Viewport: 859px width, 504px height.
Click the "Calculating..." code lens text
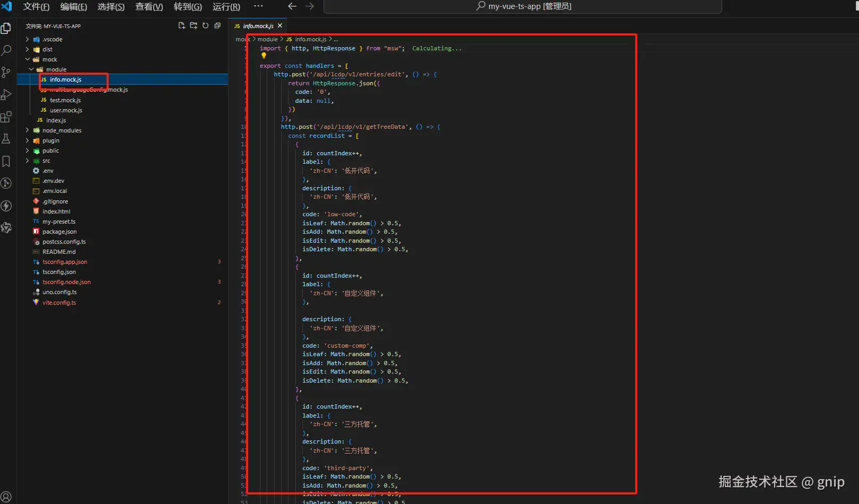tap(437, 48)
